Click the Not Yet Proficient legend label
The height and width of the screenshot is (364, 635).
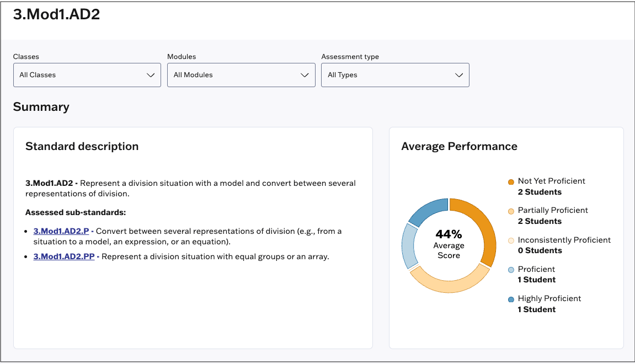[551, 181]
